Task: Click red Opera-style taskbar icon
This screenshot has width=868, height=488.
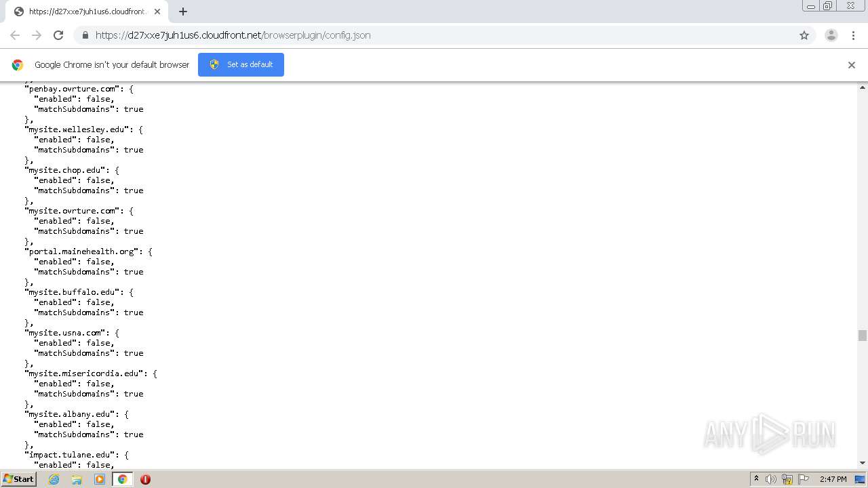Action: pos(145,479)
